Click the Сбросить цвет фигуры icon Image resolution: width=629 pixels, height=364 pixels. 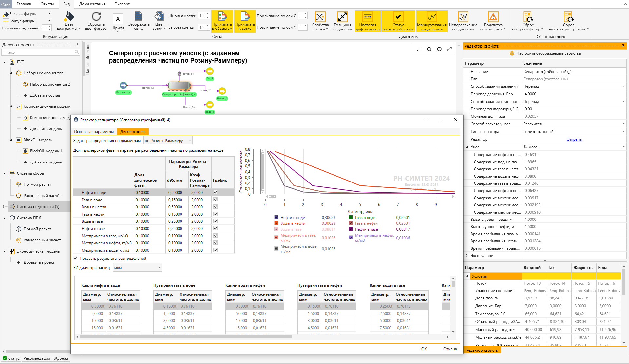96,16
